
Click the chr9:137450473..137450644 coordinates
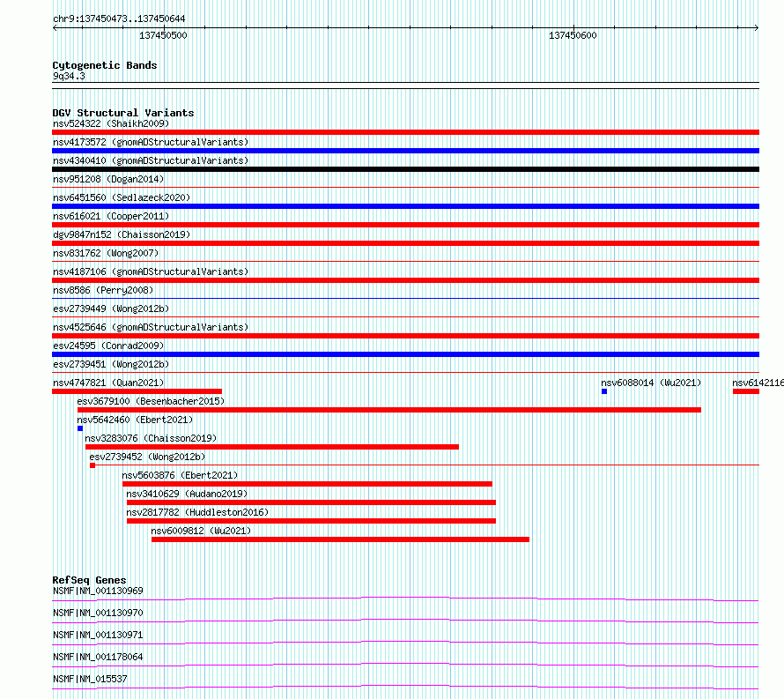point(119,19)
